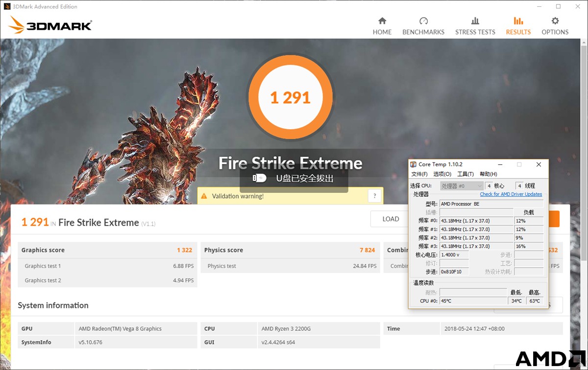Image resolution: width=588 pixels, height=370 pixels.
Task: Click the Graphics score value 1 322
Action: (185, 250)
